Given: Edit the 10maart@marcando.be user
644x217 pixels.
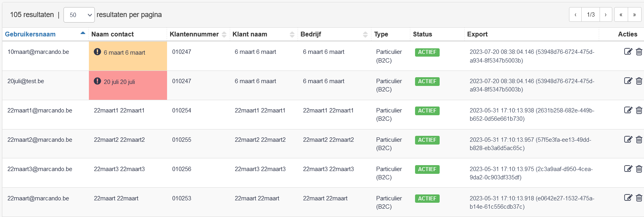Looking at the screenshot, I should (628, 51).
